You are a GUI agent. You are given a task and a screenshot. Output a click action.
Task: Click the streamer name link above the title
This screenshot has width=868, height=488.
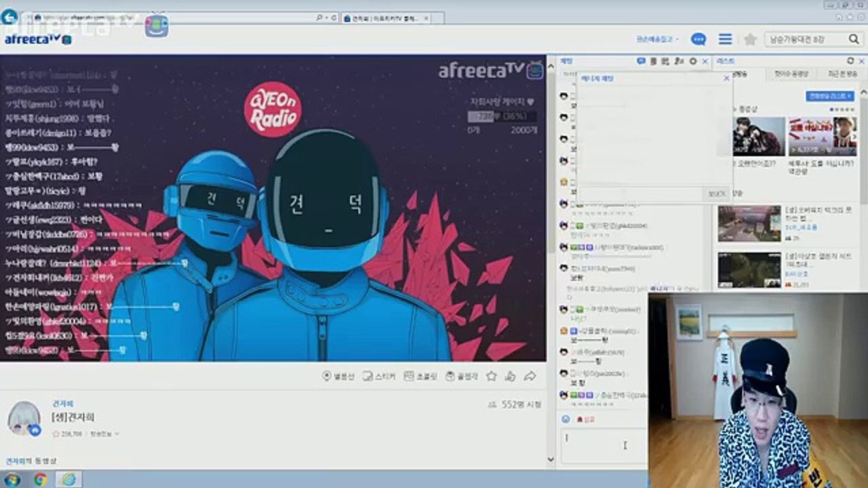point(63,403)
